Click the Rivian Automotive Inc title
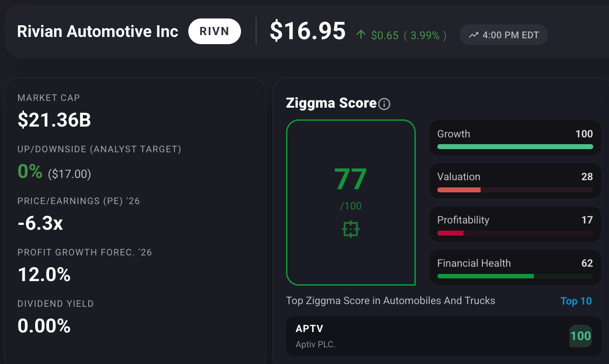609x364 pixels. (x=98, y=32)
